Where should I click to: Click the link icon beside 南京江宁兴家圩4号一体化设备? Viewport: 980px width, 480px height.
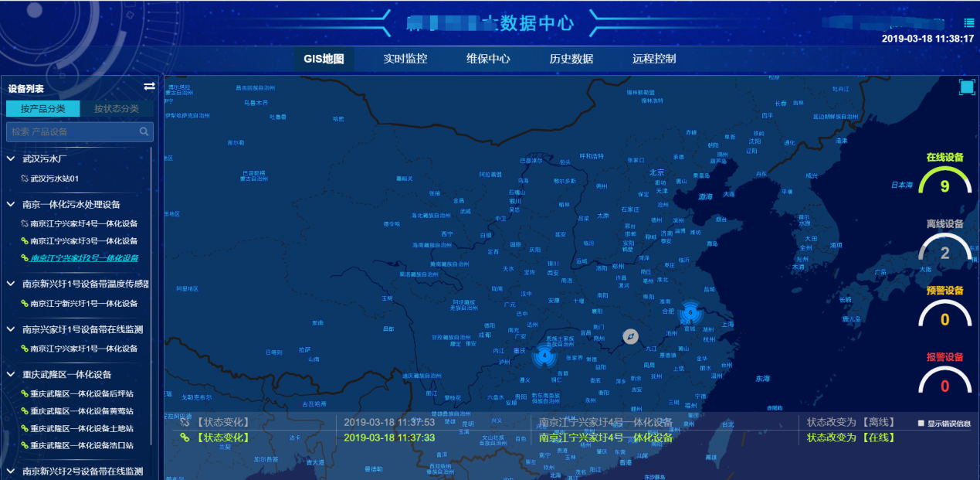click(24, 224)
